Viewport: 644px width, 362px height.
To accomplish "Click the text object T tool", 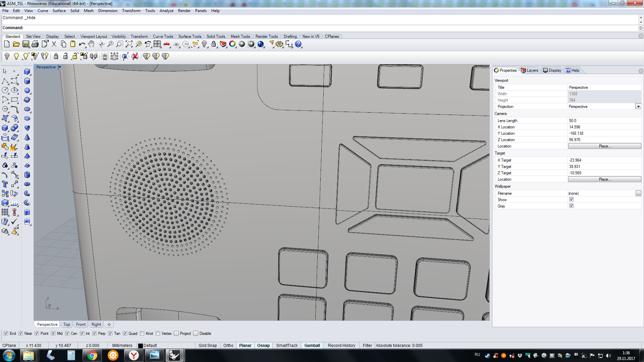I will [x=5, y=184].
